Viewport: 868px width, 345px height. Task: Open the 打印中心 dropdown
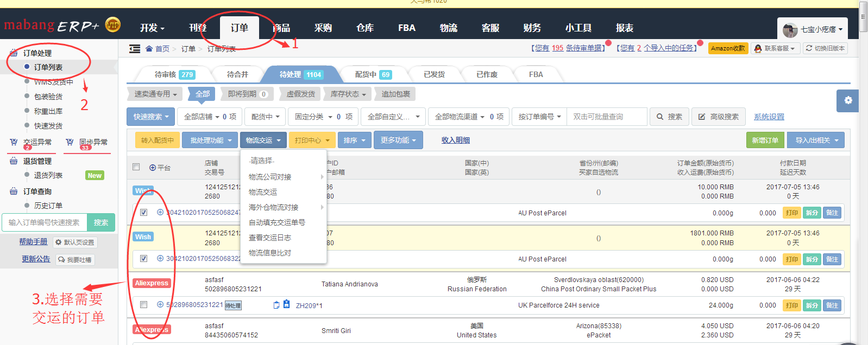312,140
